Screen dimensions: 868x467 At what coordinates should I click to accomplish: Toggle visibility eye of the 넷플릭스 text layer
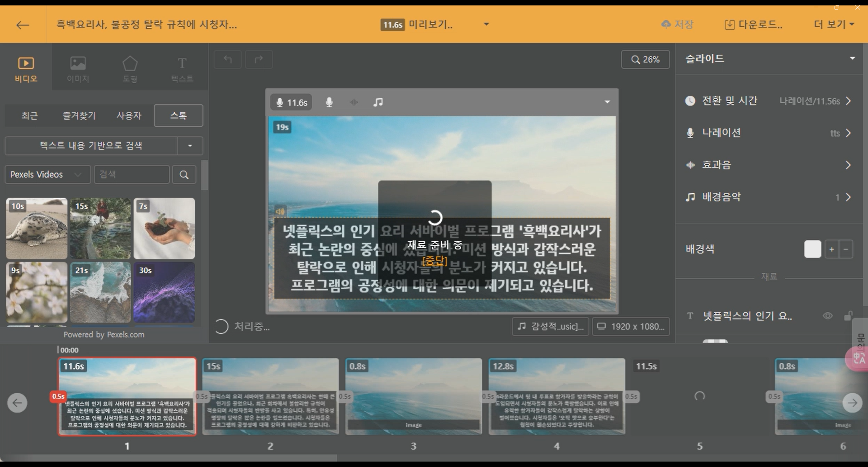pyautogui.click(x=827, y=316)
